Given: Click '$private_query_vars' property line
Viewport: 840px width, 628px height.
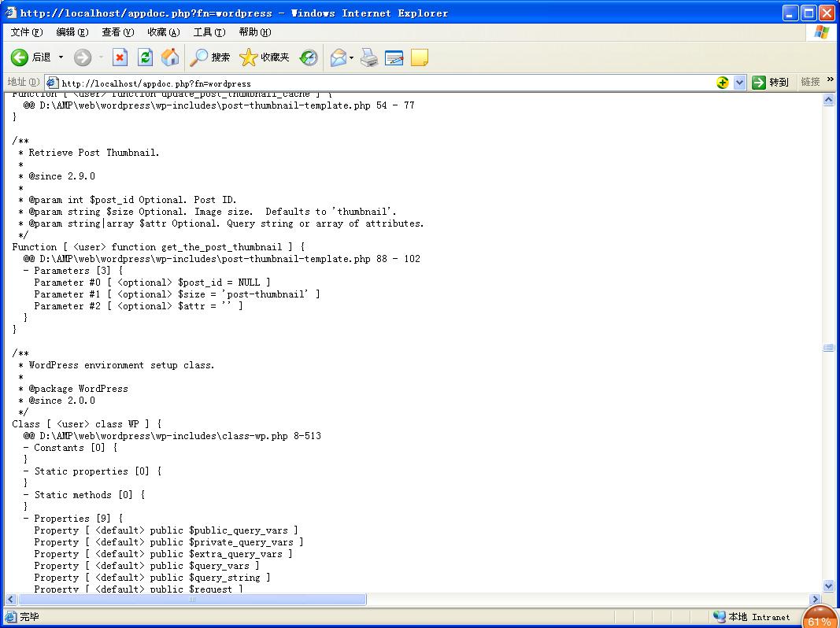Looking at the screenshot, I should click(168, 542).
